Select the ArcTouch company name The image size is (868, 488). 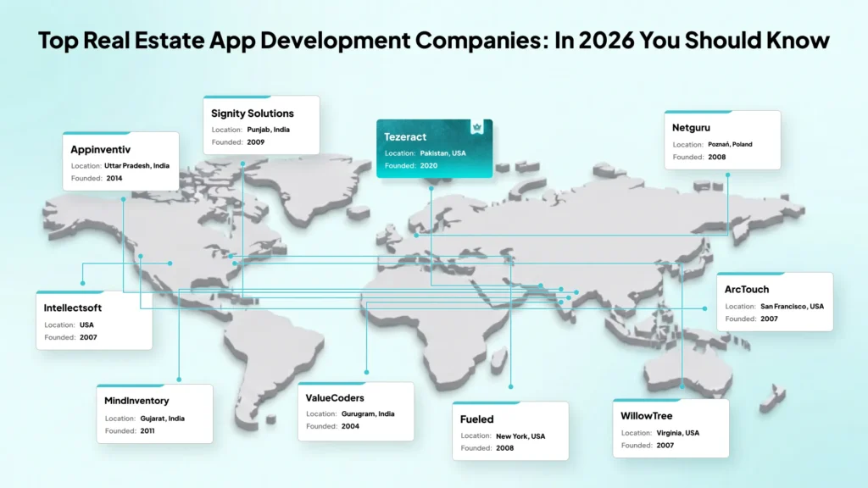pyautogui.click(x=747, y=290)
